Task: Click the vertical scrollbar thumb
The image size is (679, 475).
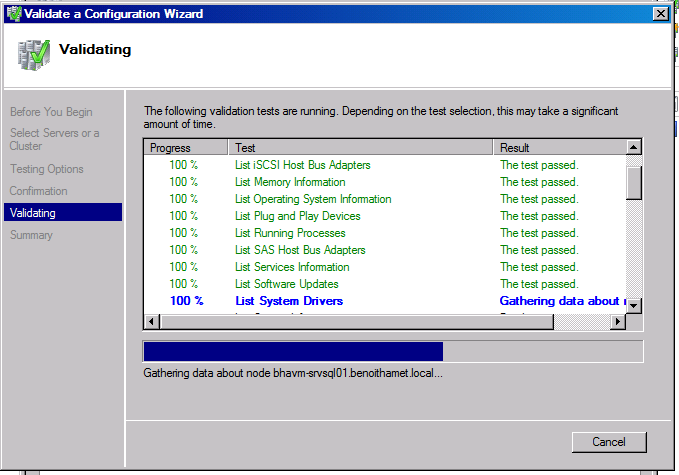Action: 633,184
